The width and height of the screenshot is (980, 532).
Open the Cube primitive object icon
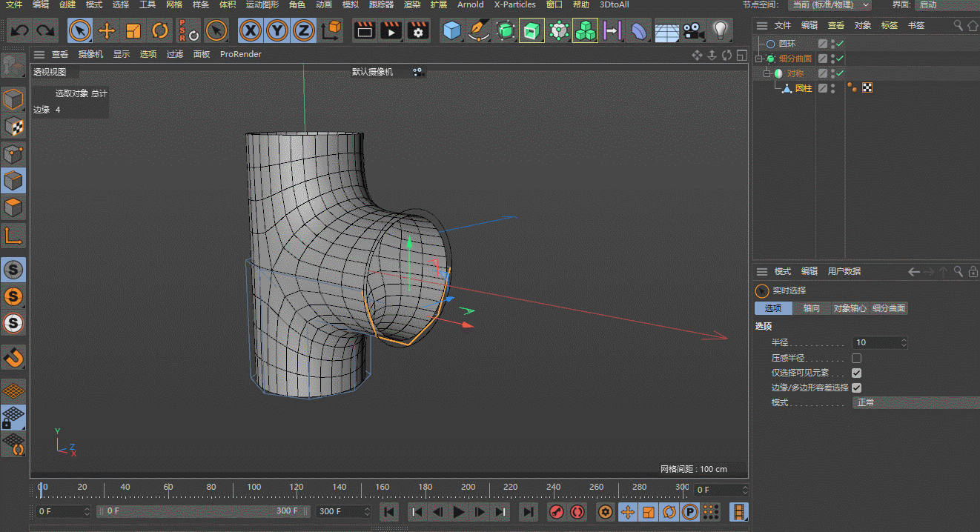pyautogui.click(x=451, y=30)
